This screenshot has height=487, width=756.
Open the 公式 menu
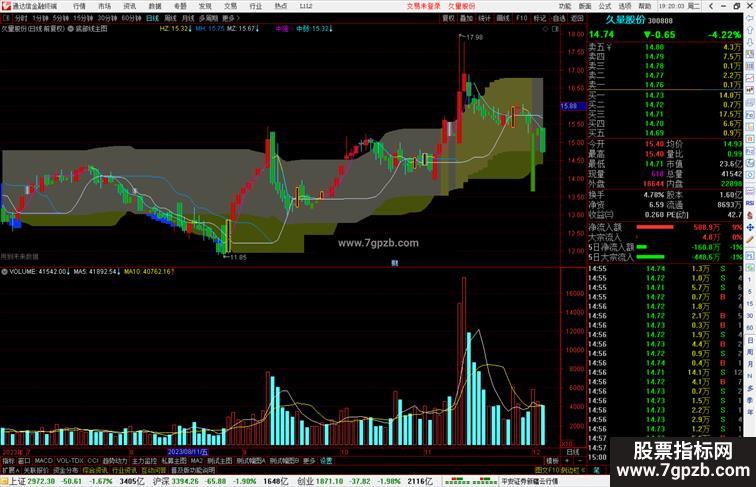click(605, 6)
